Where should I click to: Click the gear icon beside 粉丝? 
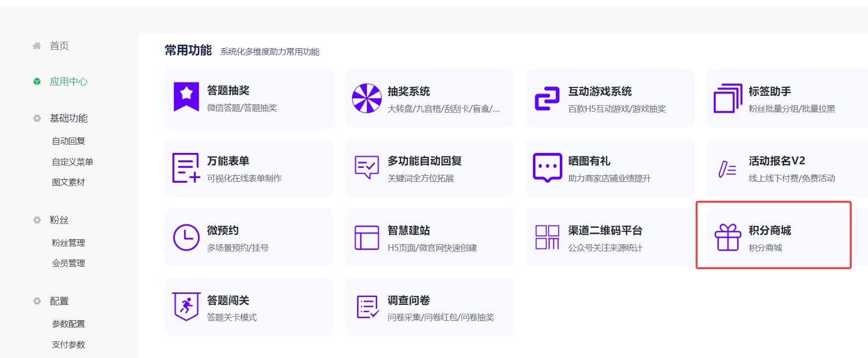pos(37,220)
